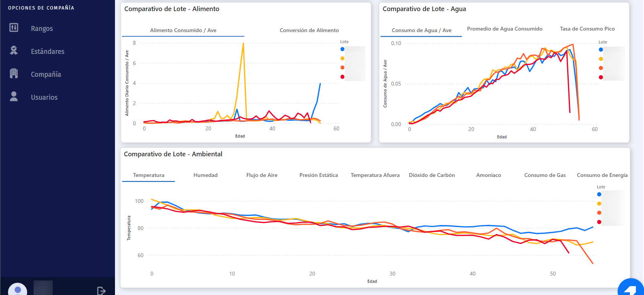Navigate to Compañía settings
The height and width of the screenshot is (295, 644).
(46, 75)
